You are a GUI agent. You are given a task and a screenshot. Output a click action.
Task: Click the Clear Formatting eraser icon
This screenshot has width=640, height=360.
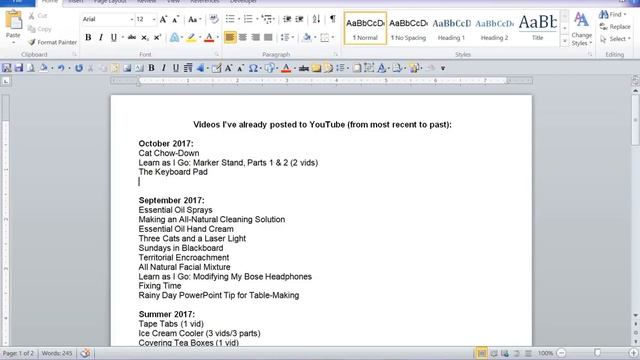point(213,19)
